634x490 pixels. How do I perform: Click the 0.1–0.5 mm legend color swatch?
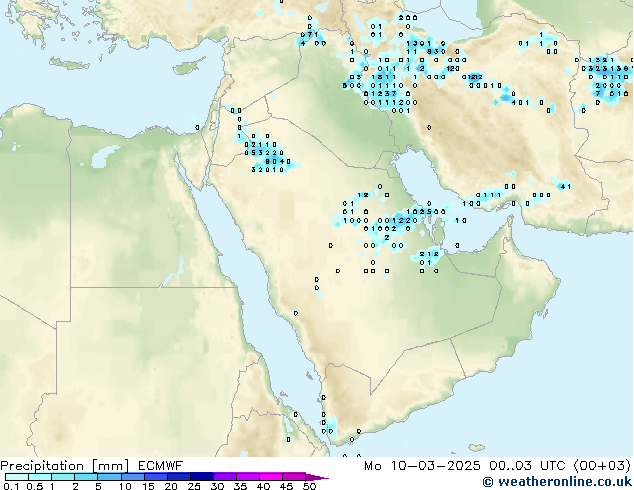17,477
